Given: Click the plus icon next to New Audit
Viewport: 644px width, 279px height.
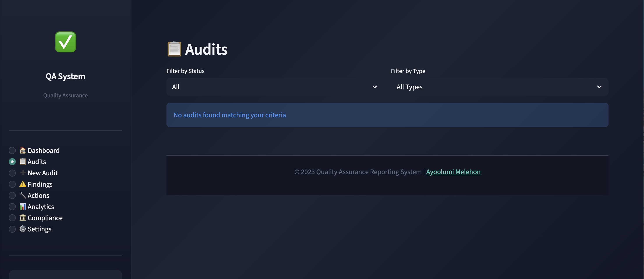Looking at the screenshot, I should click(x=23, y=173).
